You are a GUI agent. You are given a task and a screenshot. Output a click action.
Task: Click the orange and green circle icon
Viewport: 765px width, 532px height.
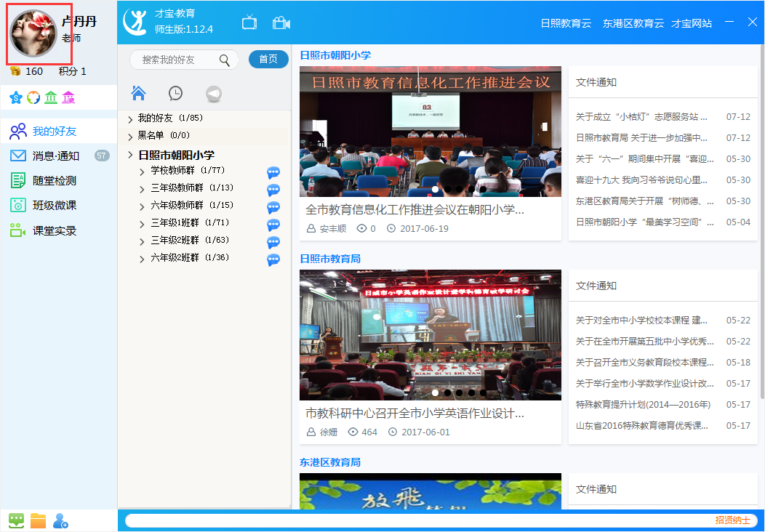pos(33,97)
